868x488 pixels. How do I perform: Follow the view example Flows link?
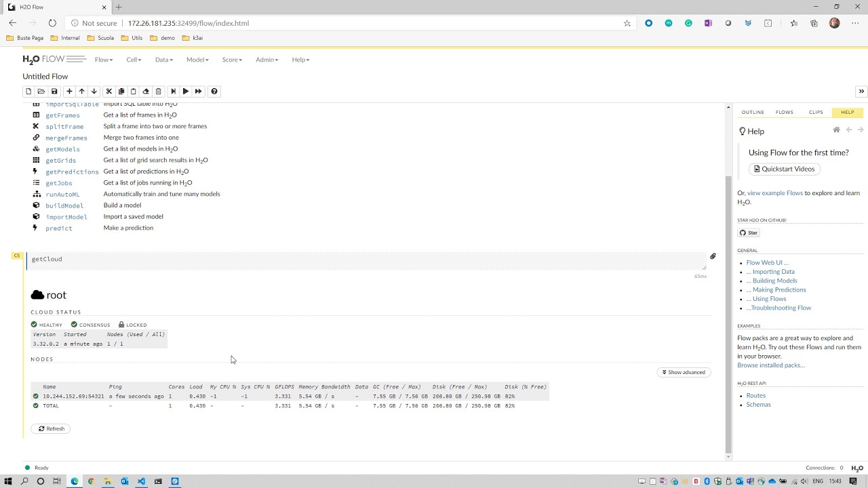774,193
